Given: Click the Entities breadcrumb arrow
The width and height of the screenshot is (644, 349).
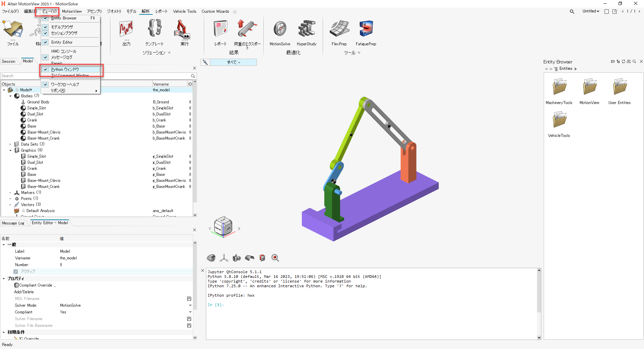Looking at the screenshot, I should click(576, 69).
